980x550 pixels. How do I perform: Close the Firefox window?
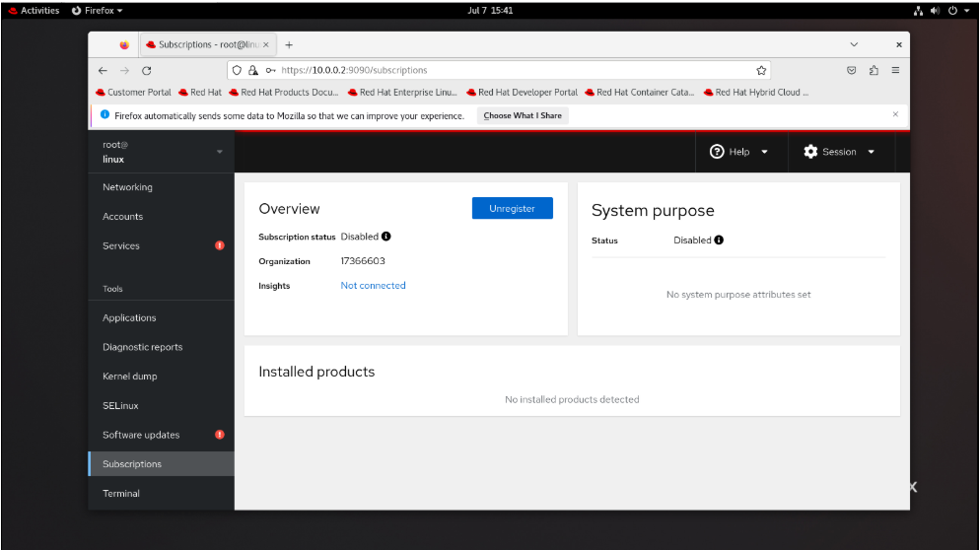point(899,45)
